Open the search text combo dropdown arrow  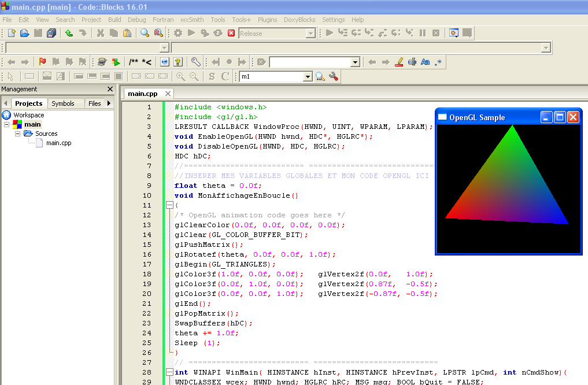pos(355,62)
